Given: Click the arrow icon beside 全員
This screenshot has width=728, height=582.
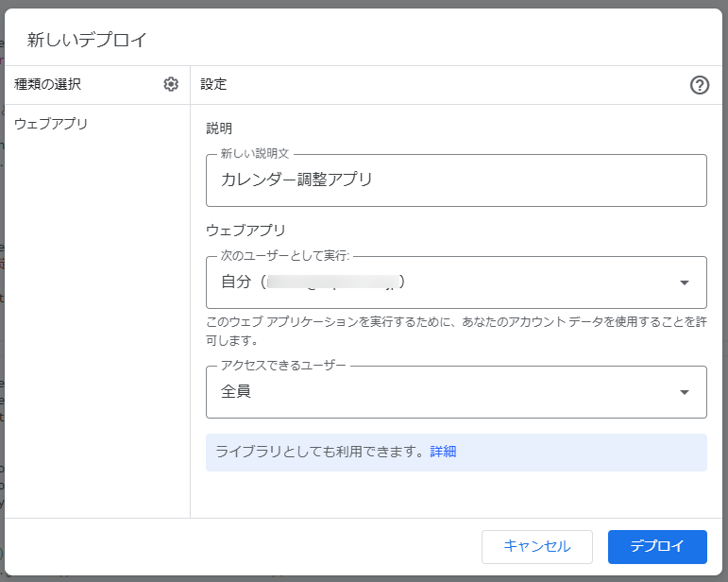Looking at the screenshot, I should pos(685,392).
